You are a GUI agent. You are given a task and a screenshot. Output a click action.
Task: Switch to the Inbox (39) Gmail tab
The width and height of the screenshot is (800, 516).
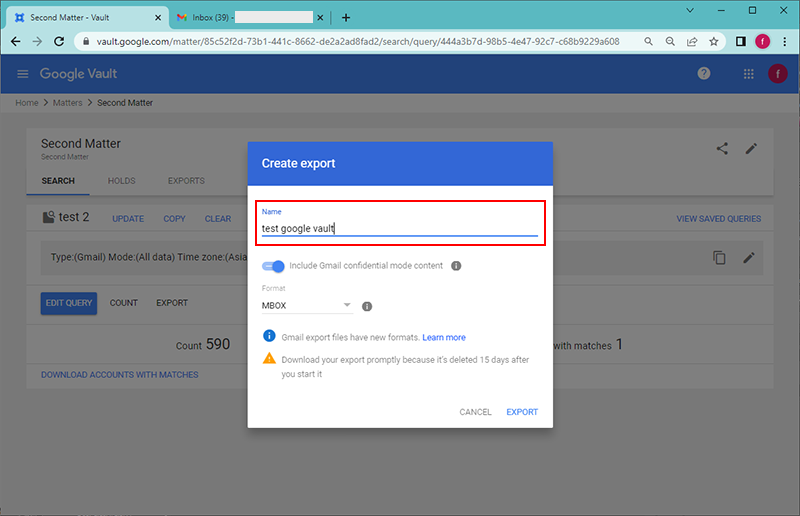250,18
